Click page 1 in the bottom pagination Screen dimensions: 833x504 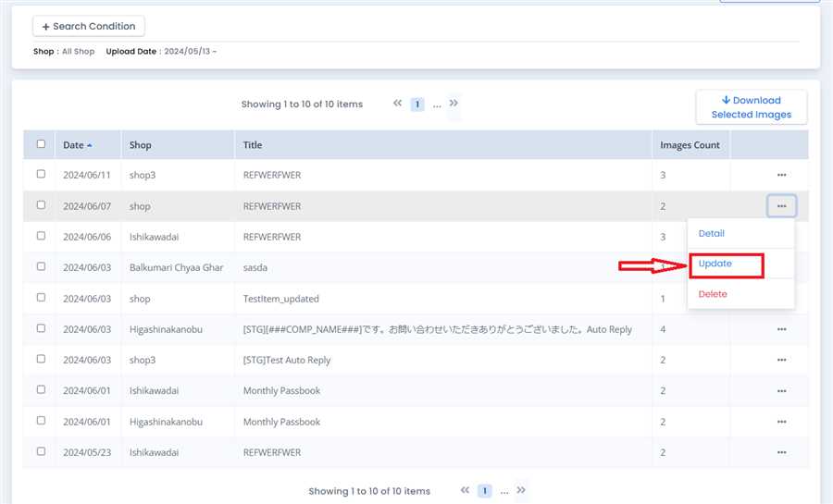[484, 491]
